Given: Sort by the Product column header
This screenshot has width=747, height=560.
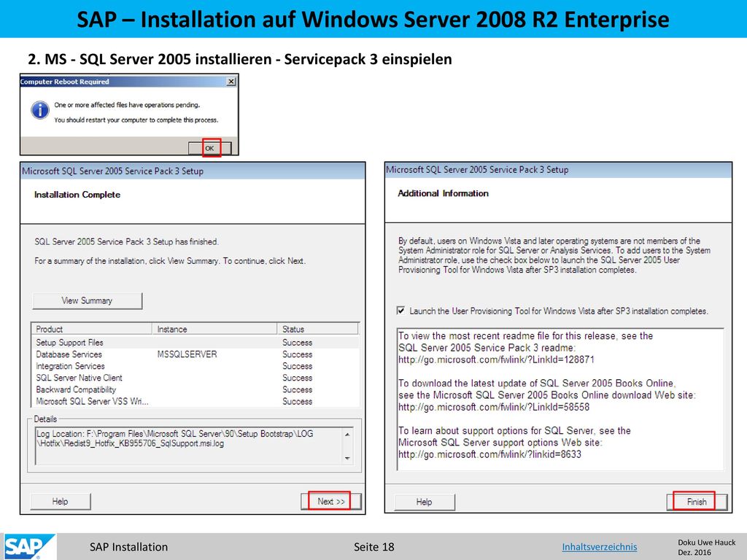Looking at the screenshot, I should point(92,329).
